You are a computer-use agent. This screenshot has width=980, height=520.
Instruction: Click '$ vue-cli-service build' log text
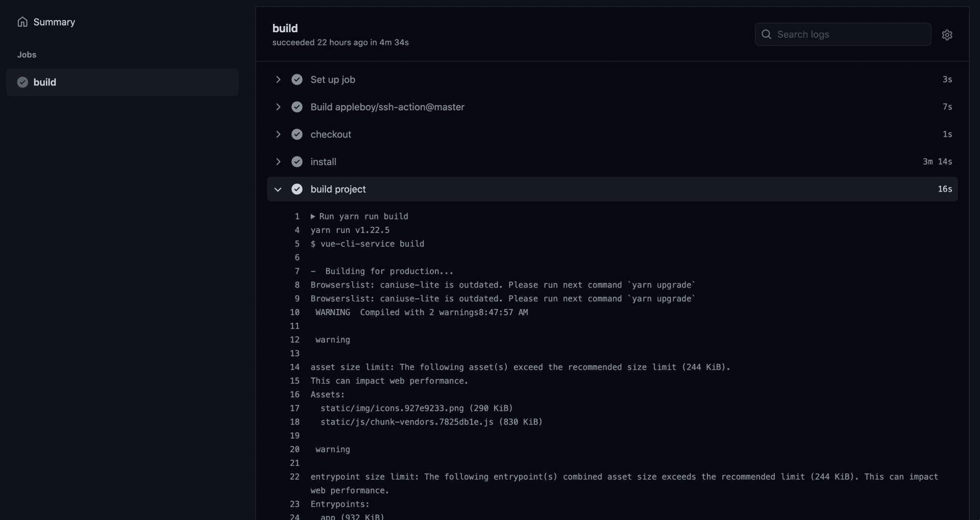[367, 244]
